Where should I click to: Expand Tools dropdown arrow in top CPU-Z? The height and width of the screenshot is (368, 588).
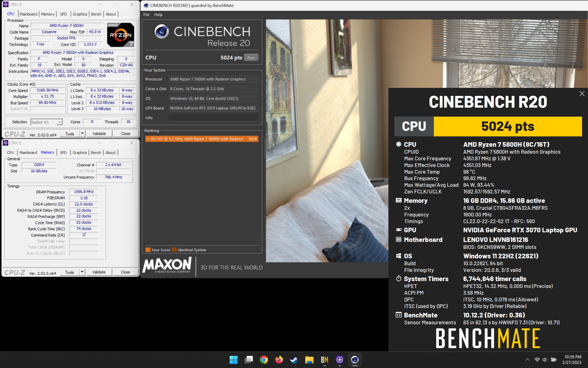[82, 134]
